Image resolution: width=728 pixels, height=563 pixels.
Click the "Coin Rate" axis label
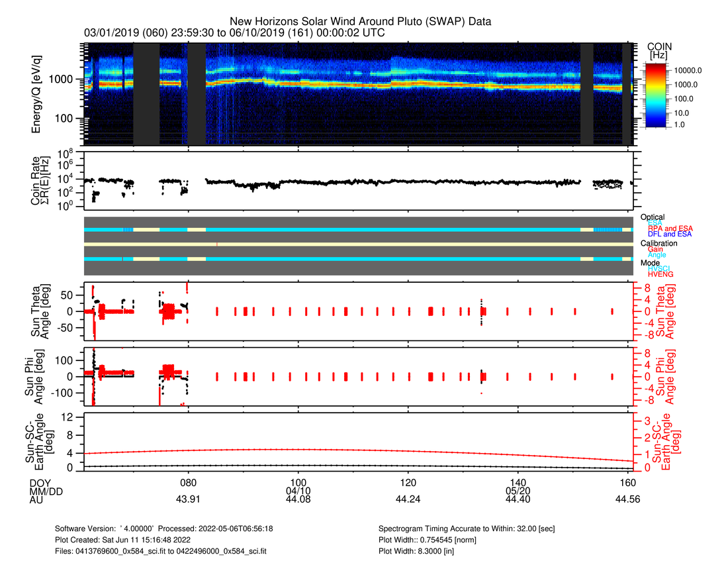click(37, 183)
